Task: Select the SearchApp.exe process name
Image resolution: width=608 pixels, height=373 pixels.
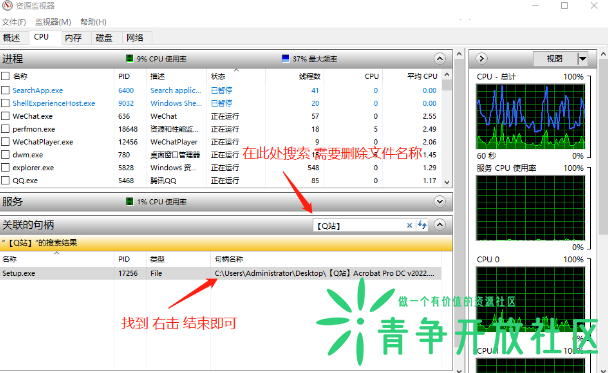Action: (38, 90)
